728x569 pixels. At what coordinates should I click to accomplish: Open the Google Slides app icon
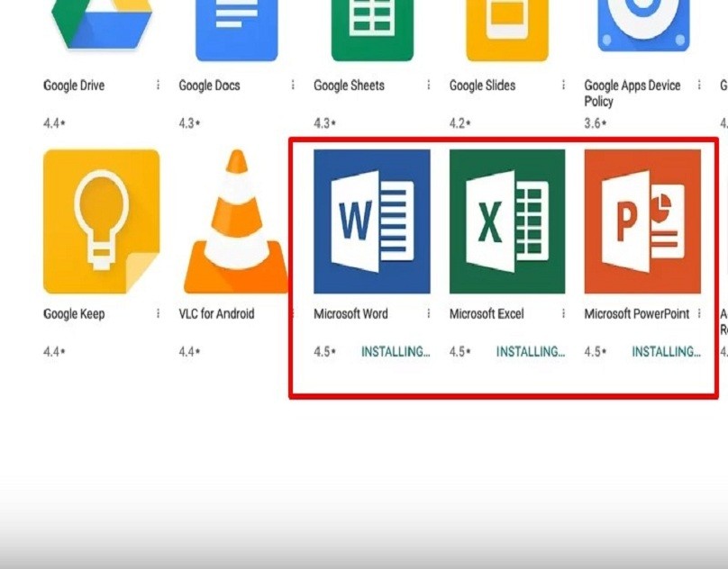[x=507, y=31]
